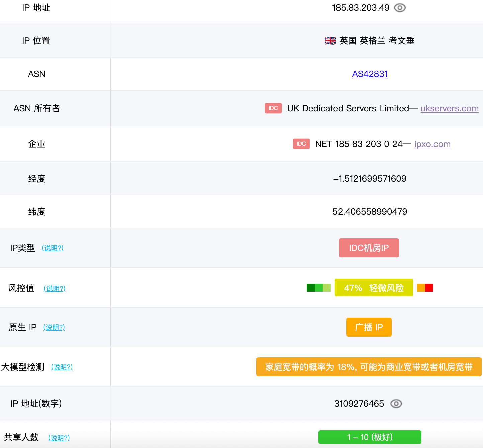Visit the ipxo.com link
483x448 pixels.
pos(432,144)
